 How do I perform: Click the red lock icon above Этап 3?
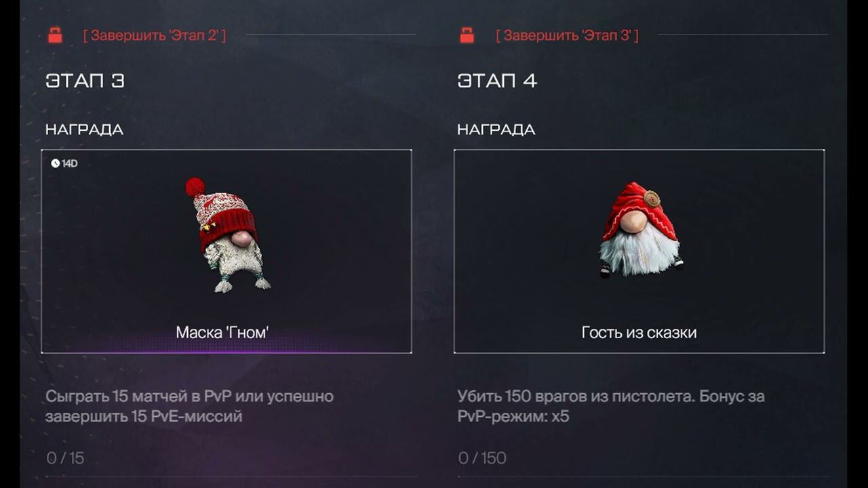coord(55,35)
